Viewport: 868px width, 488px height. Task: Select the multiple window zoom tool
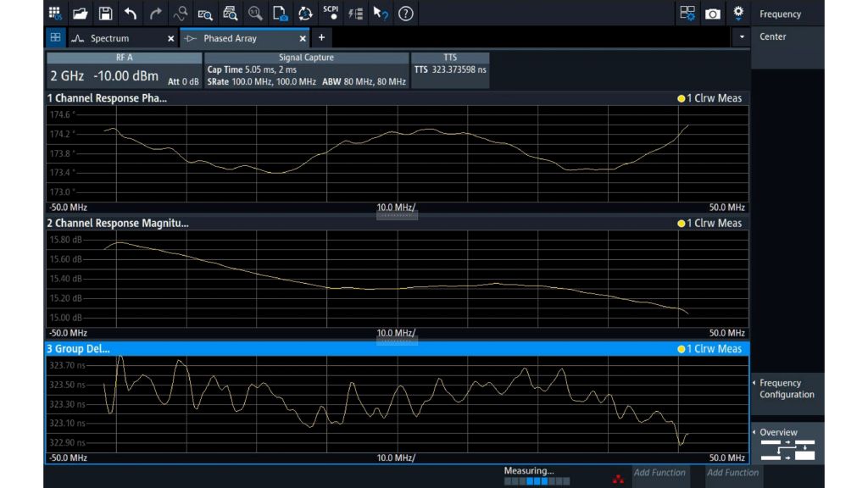coord(231,13)
